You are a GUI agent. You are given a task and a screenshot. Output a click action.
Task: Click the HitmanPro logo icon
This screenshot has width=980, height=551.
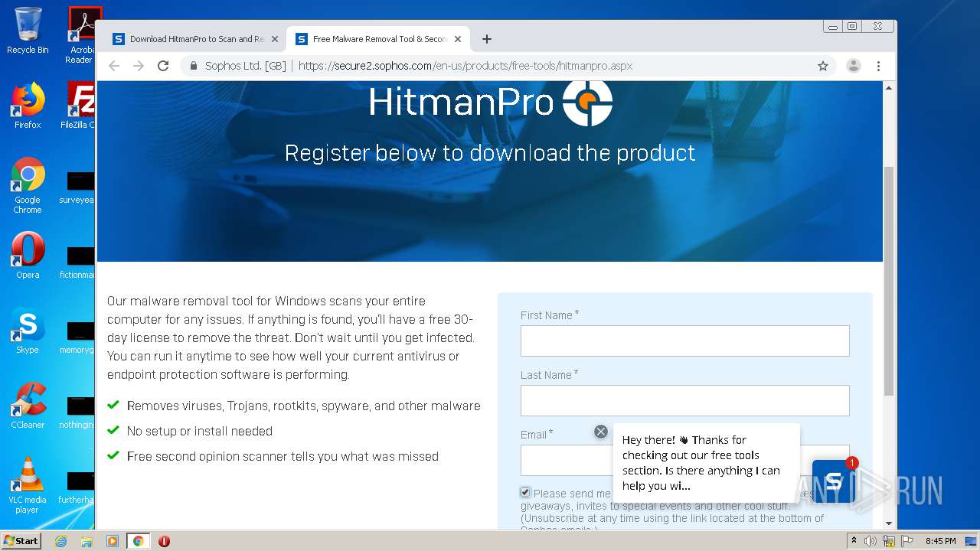click(x=587, y=103)
